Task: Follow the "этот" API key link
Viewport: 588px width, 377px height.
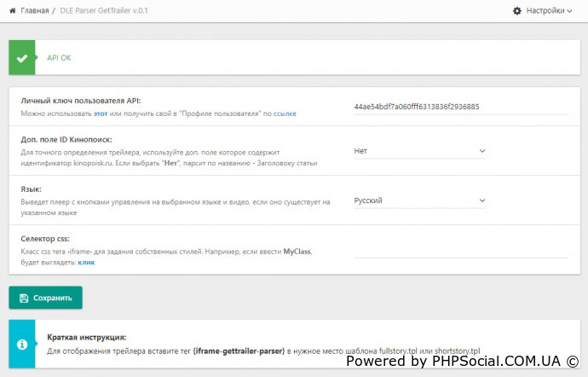Action: tap(100, 113)
